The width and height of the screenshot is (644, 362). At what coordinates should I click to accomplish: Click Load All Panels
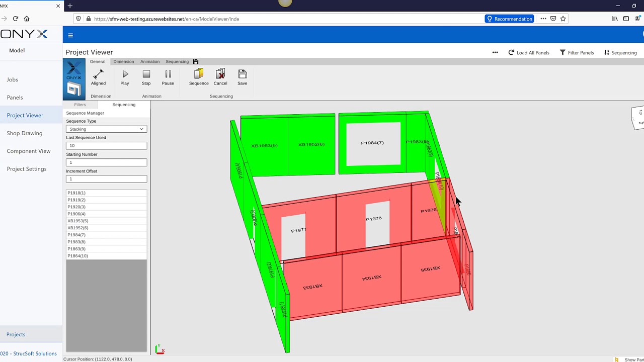click(x=529, y=52)
